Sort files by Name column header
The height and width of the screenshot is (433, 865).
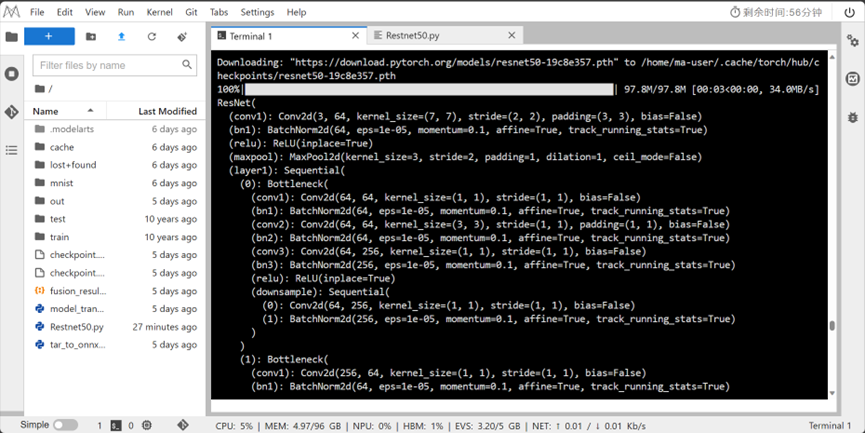click(x=65, y=111)
